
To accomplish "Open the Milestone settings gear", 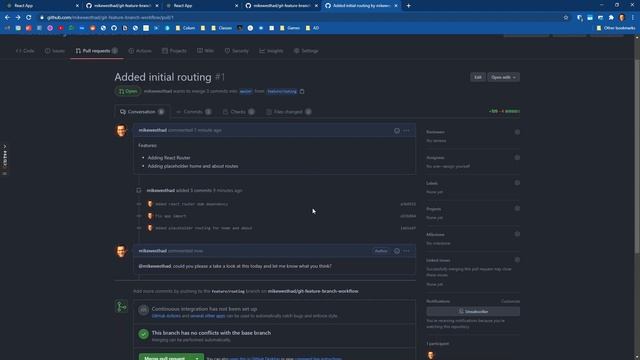I will tap(517, 234).
